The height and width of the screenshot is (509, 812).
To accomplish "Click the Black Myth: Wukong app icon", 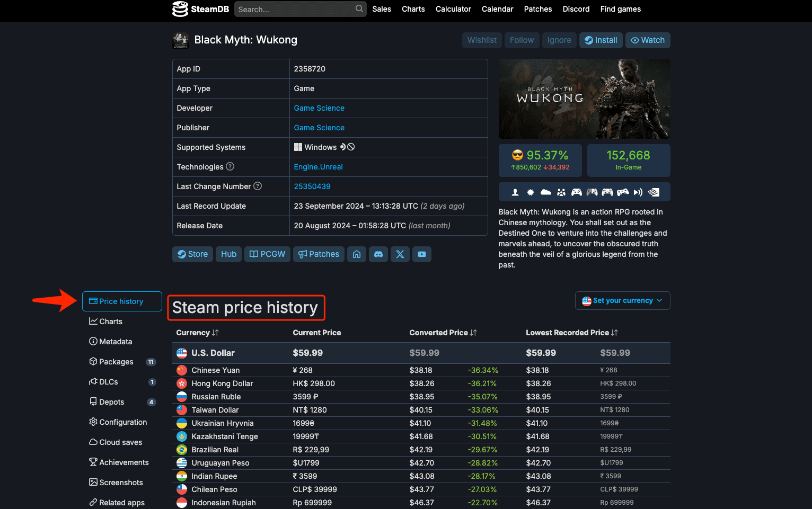I will [x=181, y=40].
